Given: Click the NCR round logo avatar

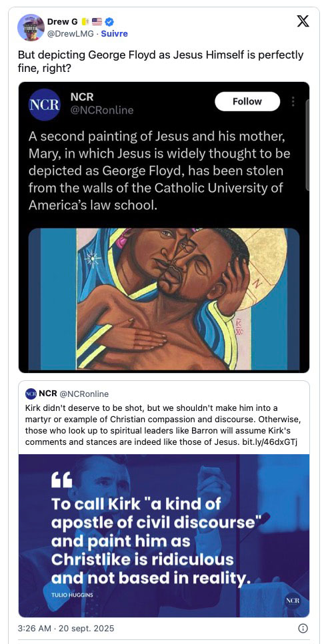Looking at the screenshot, I should (44, 105).
